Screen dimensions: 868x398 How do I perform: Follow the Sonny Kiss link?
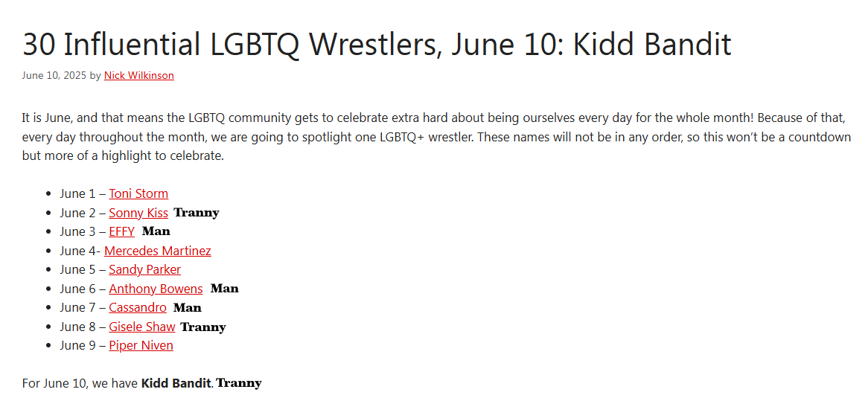pyautogui.click(x=138, y=213)
